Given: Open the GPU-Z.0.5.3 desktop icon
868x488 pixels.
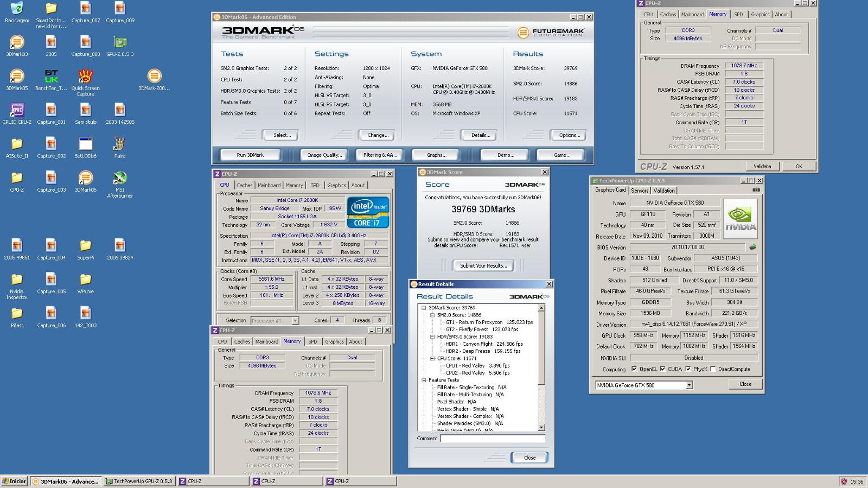Looking at the screenshot, I should [x=120, y=46].
